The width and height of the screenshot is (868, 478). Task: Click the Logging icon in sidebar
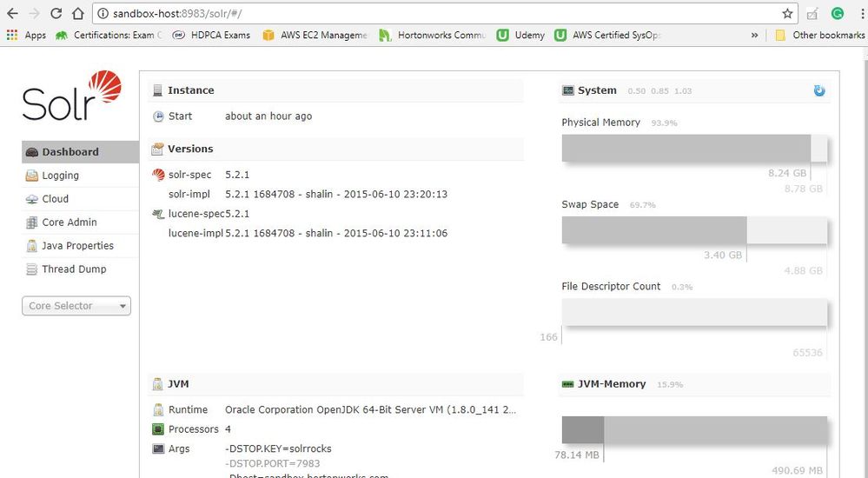coord(32,176)
